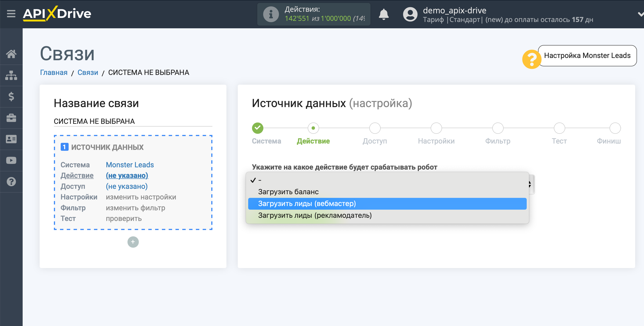The height and width of the screenshot is (326, 644).
Task: Open the contact card icon in sidebar
Action: point(11,139)
